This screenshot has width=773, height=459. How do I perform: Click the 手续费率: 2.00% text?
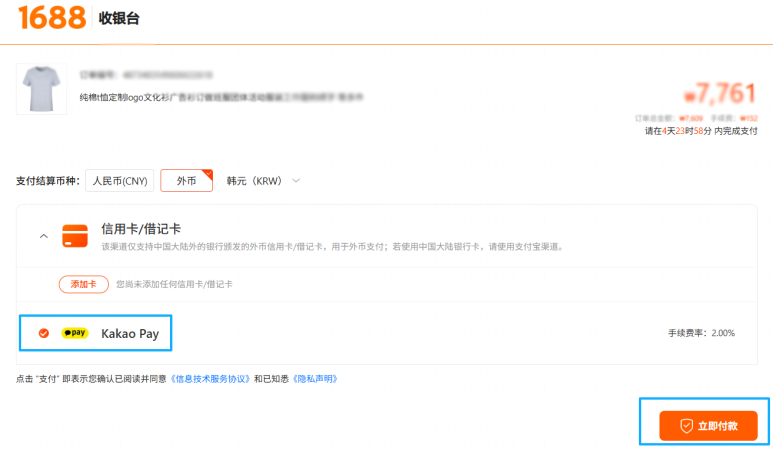coord(702,333)
